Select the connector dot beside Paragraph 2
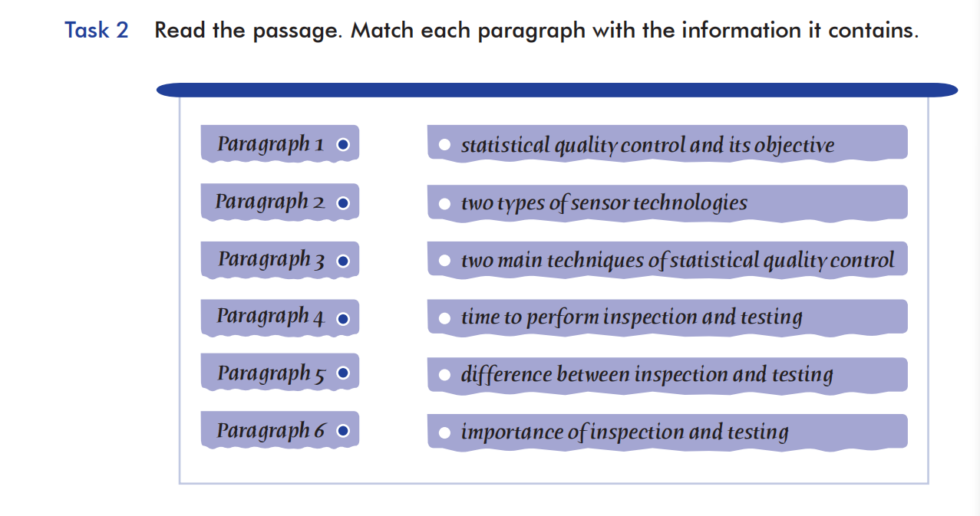Image resolution: width=980 pixels, height=516 pixels. pos(343,203)
